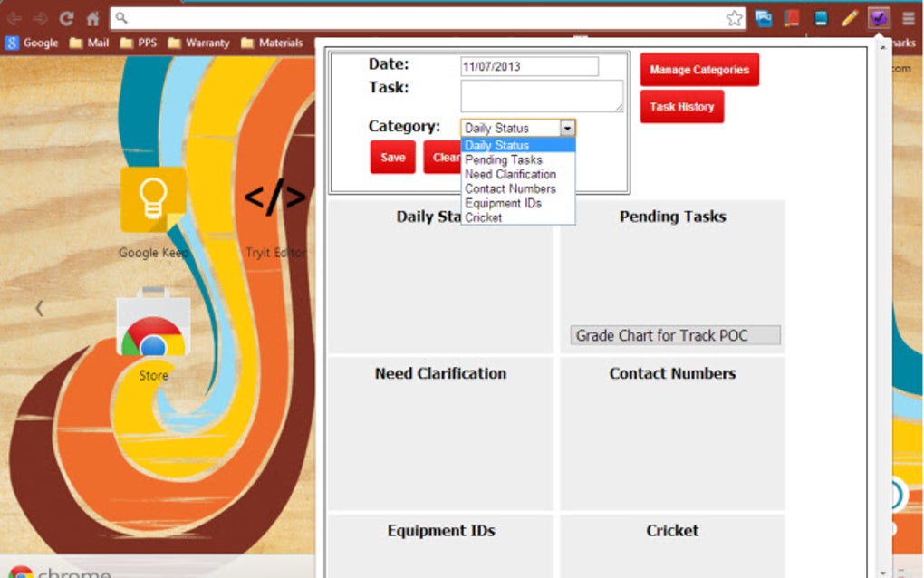Open the Materials bookmarks folder
Viewport: 924px width, 578px height.
[273, 43]
